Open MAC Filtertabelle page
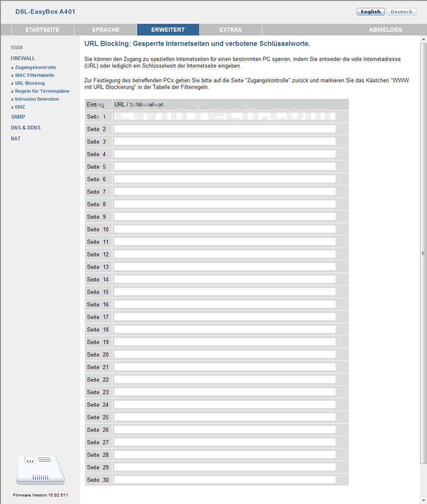The width and height of the screenshot is (427, 504). click(35, 75)
